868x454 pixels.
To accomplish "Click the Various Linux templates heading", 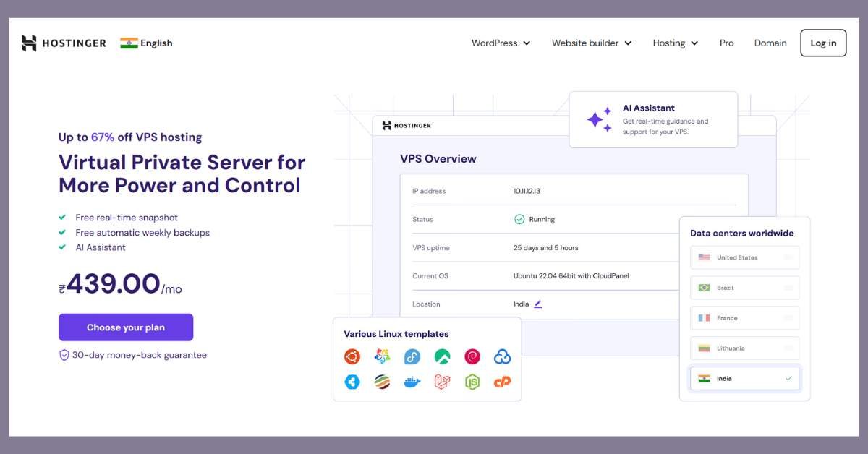I will coord(396,334).
